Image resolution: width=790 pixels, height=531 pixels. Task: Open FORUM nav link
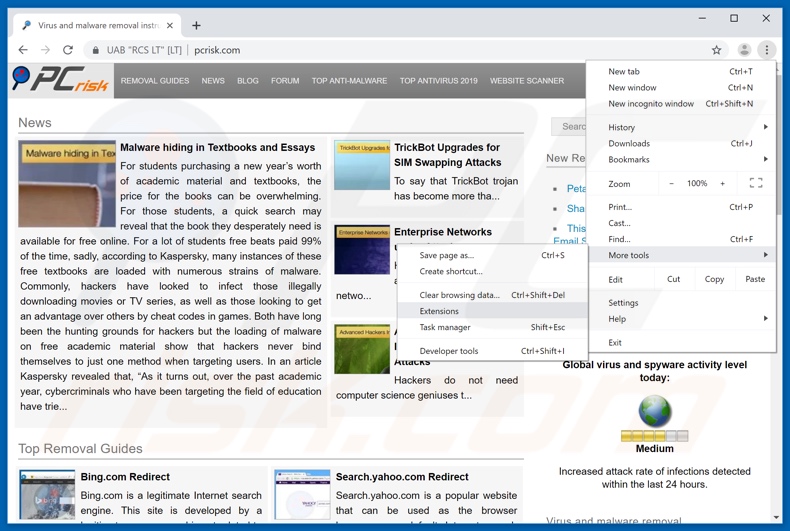285,81
